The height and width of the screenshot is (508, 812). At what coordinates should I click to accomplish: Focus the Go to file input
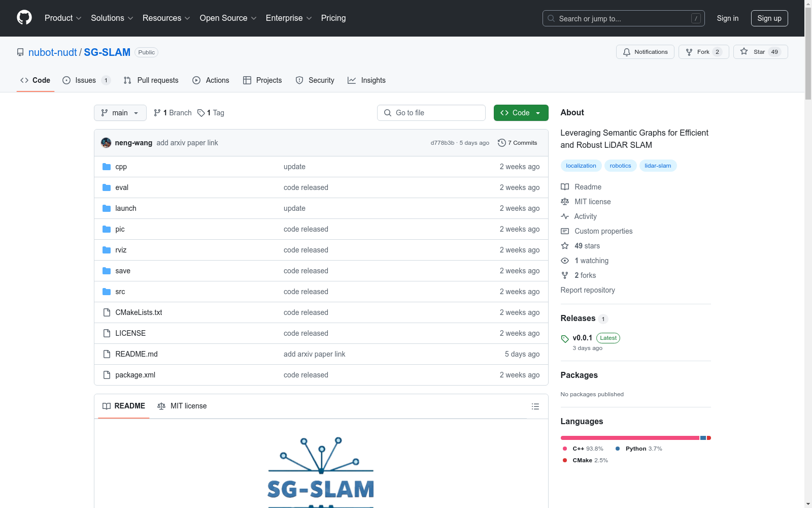pos(431,113)
